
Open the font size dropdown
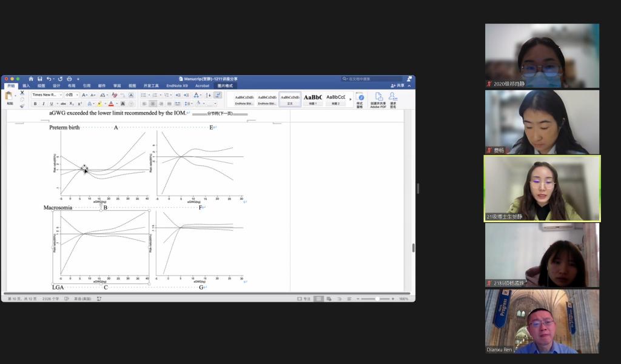(72, 95)
